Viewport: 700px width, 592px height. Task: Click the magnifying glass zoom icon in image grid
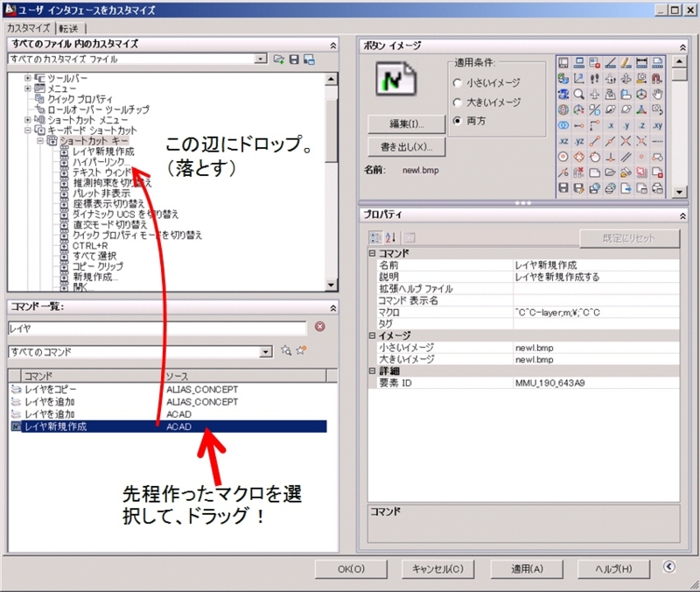[579, 95]
